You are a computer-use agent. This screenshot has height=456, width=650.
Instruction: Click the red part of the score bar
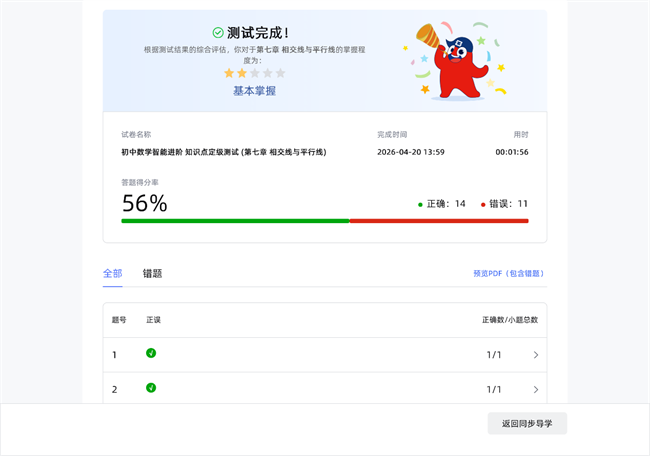(438, 221)
